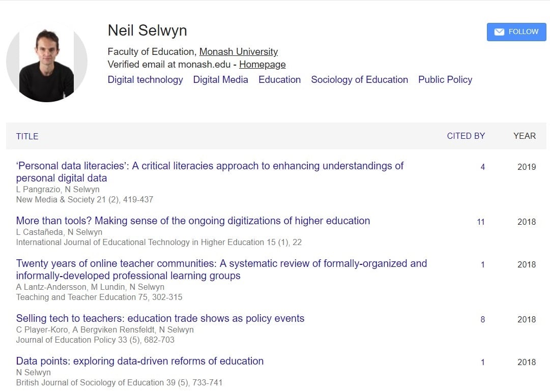Click the citation count 11 for digitizations article
This screenshot has height=392, width=550.
(x=481, y=222)
